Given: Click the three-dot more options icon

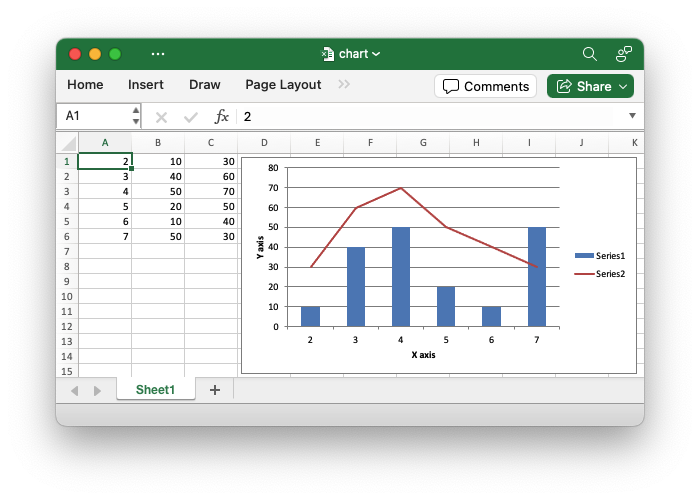Looking at the screenshot, I should (x=158, y=54).
